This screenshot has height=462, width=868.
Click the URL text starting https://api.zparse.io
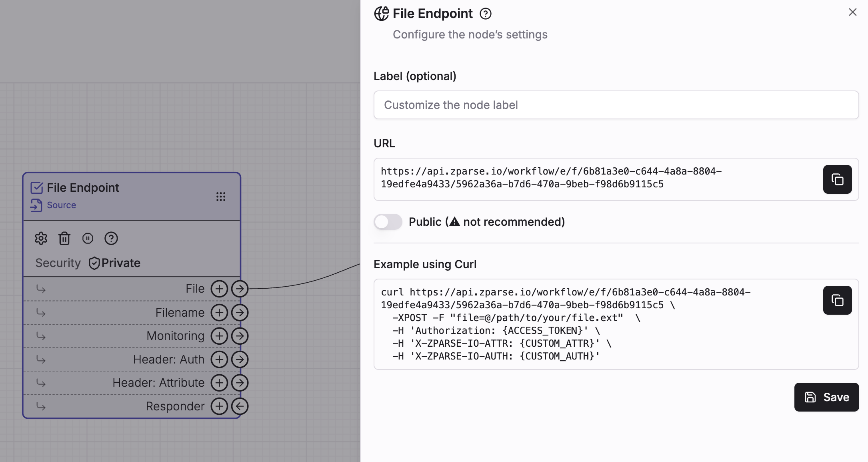[x=551, y=178]
